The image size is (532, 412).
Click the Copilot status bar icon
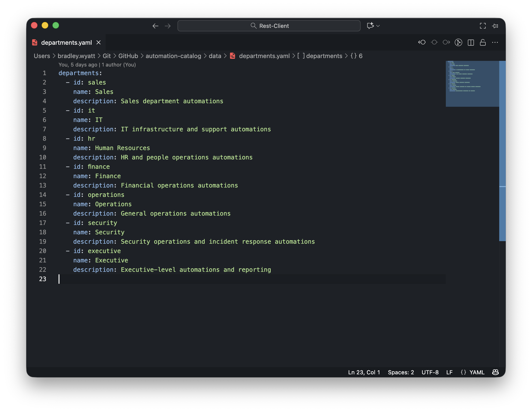pyautogui.click(x=495, y=372)
